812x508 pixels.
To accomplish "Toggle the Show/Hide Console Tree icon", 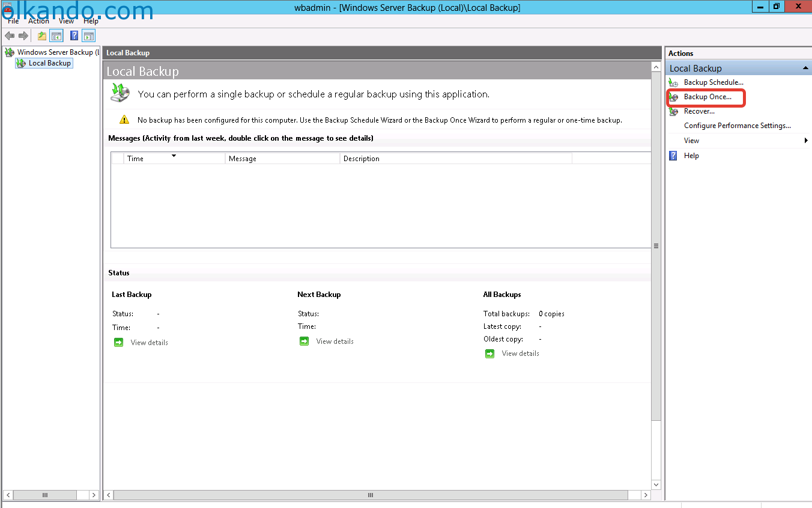I will (x=56, y=36).
